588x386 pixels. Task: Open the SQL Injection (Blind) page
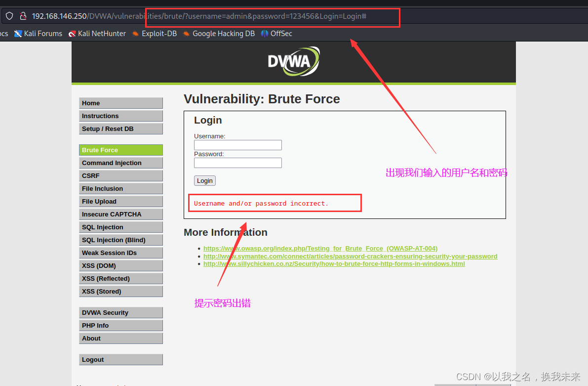click(121, 240)
